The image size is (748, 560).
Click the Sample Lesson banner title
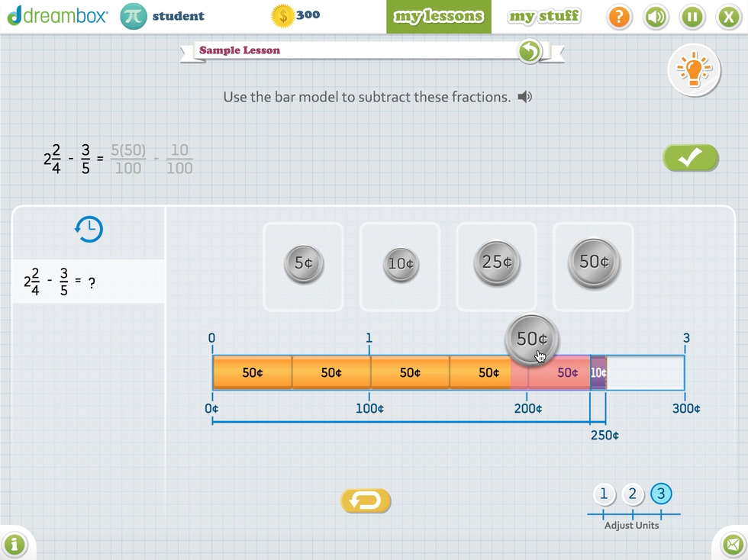point(240,50)
